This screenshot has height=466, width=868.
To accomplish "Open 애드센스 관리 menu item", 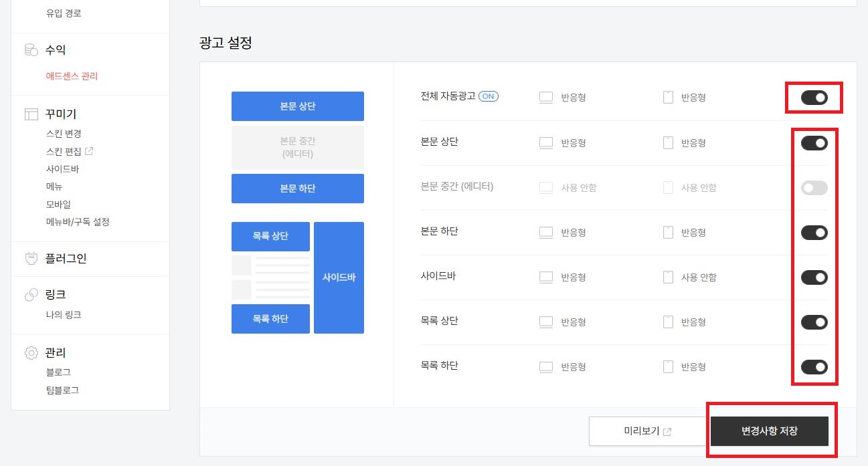I will pos(72,76).
